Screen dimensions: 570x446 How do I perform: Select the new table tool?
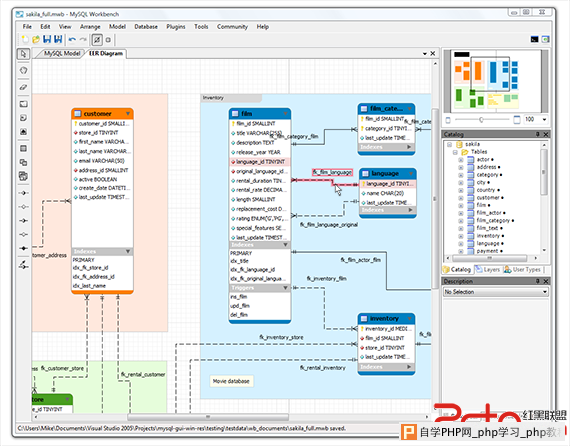(24, 148)
